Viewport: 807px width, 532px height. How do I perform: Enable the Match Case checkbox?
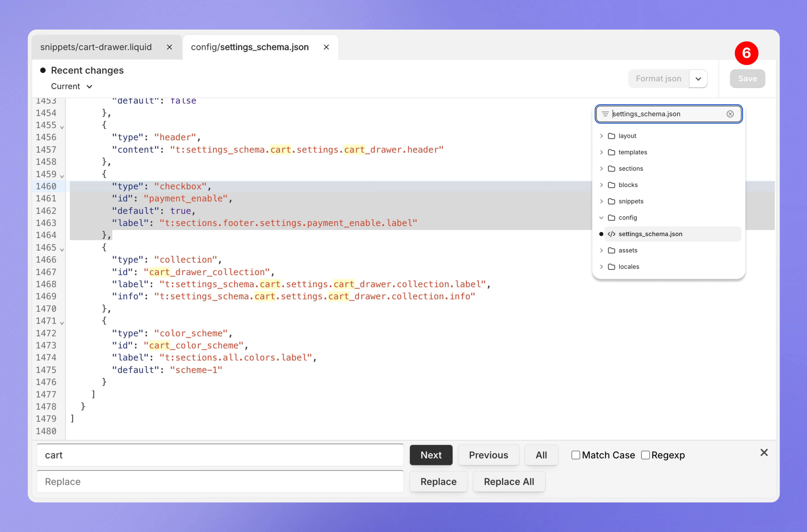click(576, 455)
